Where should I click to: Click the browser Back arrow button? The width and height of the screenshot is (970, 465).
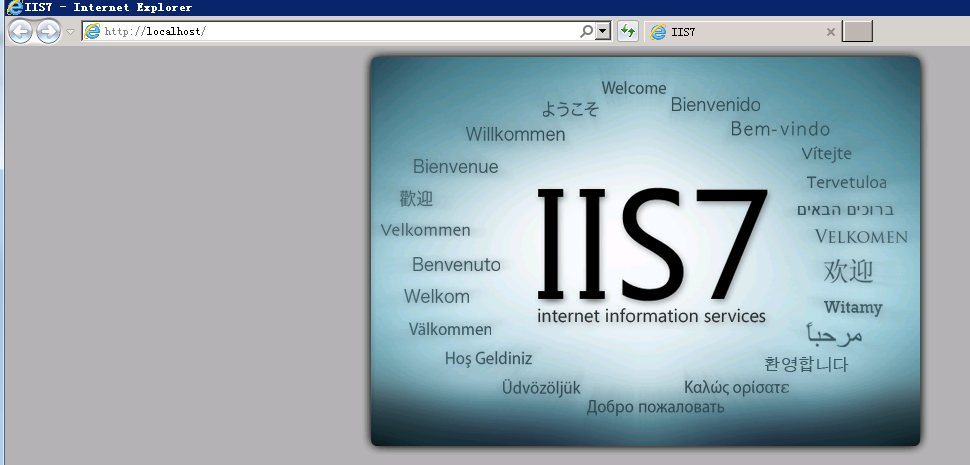point(20,31)
